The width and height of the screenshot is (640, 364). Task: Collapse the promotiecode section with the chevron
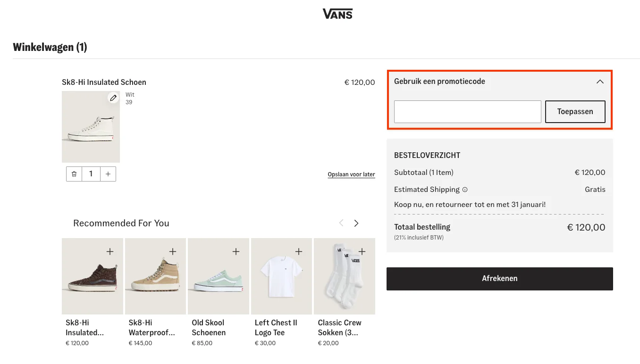600,81
